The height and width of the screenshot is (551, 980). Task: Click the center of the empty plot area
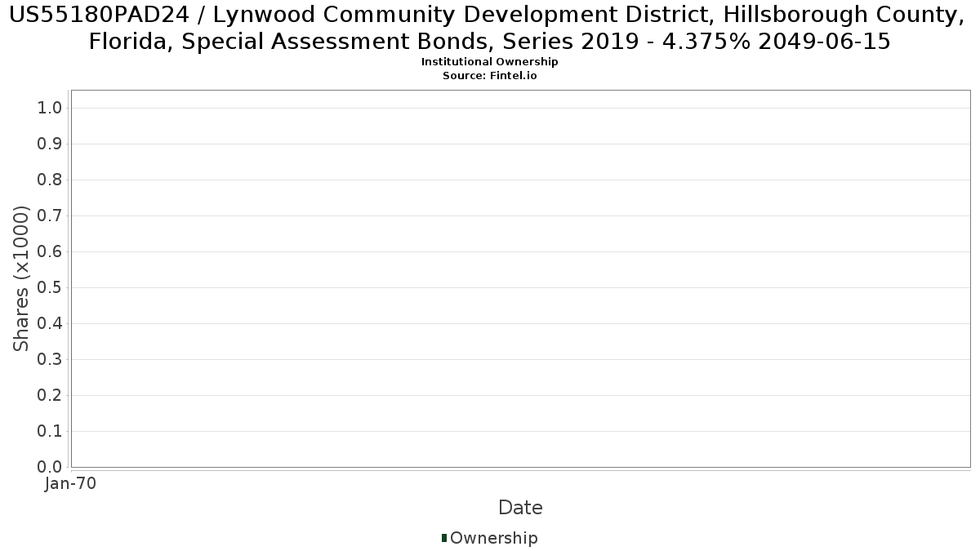pyautogui.click(x=520, y=278)
